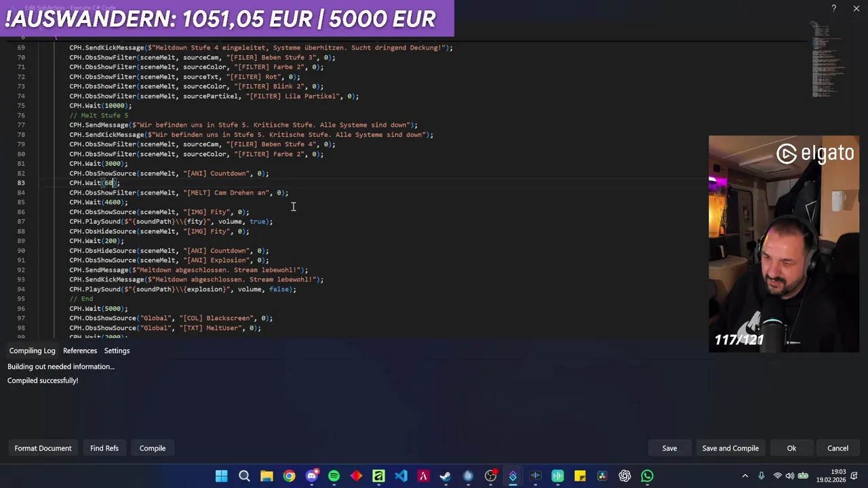868x488 pixels.
Task: Open the volume tray icon
Action: [x=791, y=476]
